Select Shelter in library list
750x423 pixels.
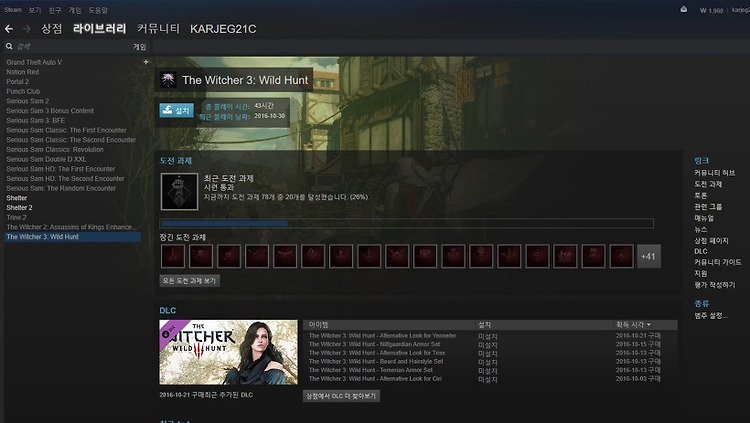point(16,198)
